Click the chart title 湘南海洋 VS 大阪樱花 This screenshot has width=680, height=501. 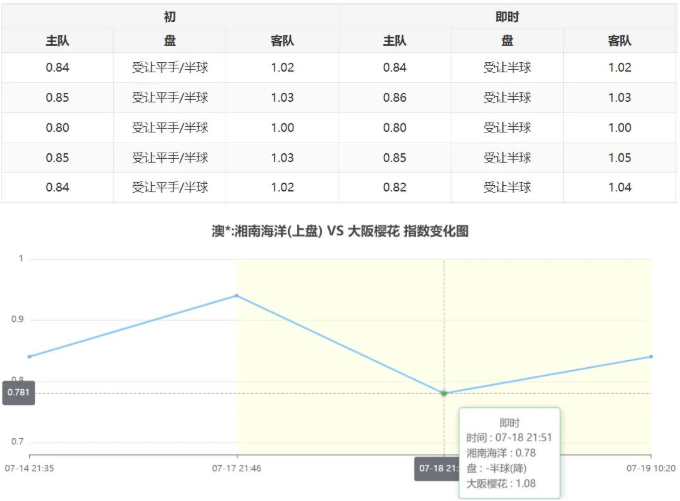click(340, 231)
